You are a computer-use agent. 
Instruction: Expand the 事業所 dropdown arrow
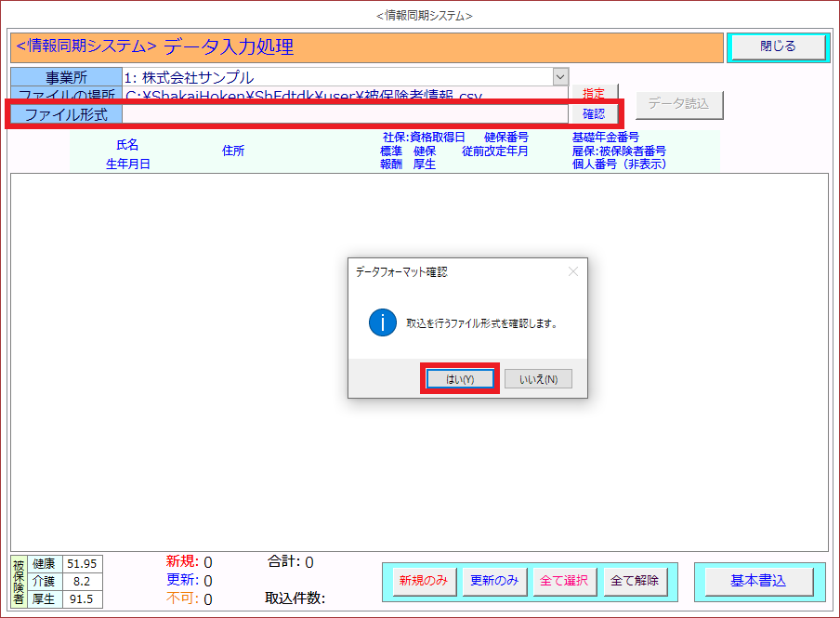tap(559, 77)
